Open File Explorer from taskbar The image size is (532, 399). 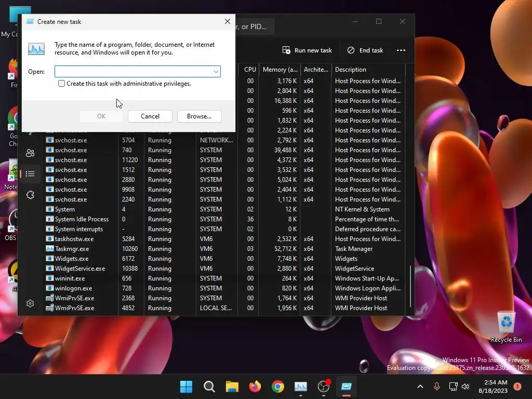pos(232,387)
